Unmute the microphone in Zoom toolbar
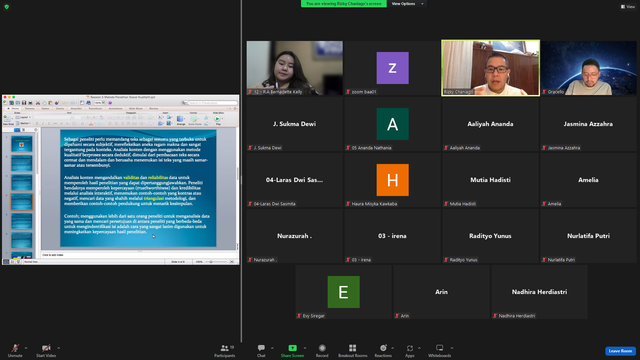640x360 pixels. click(15, 350)
